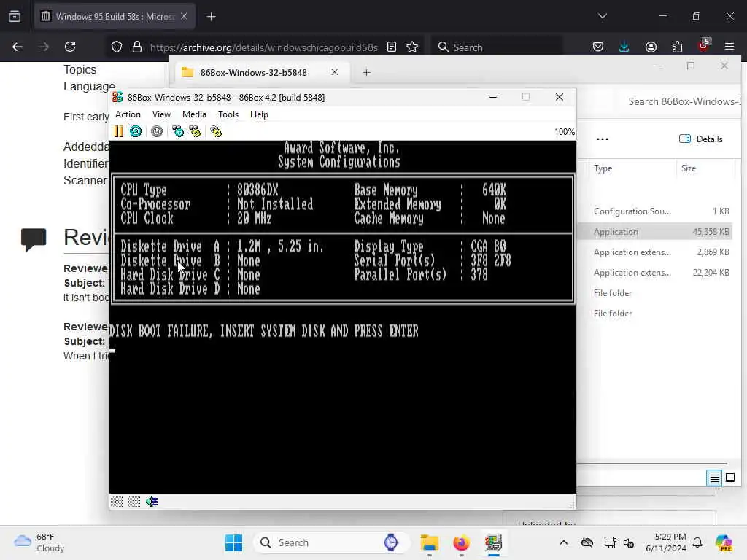Click the archive.org URL address bar
Image resolution: width=747 pixels, height=560 pixels.
263,47
